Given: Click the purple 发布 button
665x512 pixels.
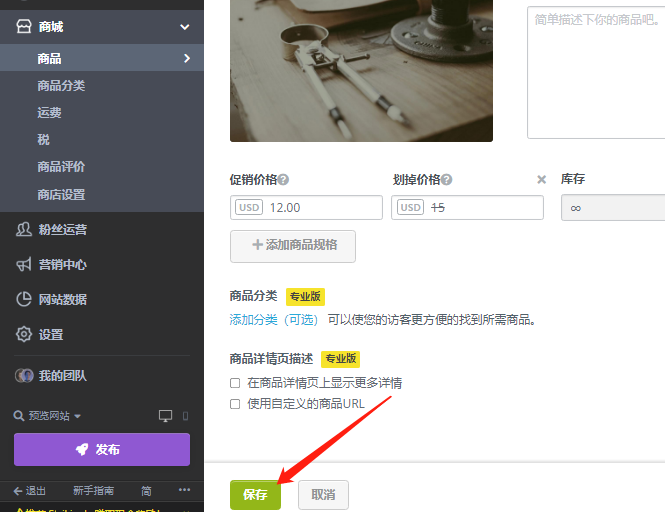Looking at the screenshot, I should pos(102,449).
